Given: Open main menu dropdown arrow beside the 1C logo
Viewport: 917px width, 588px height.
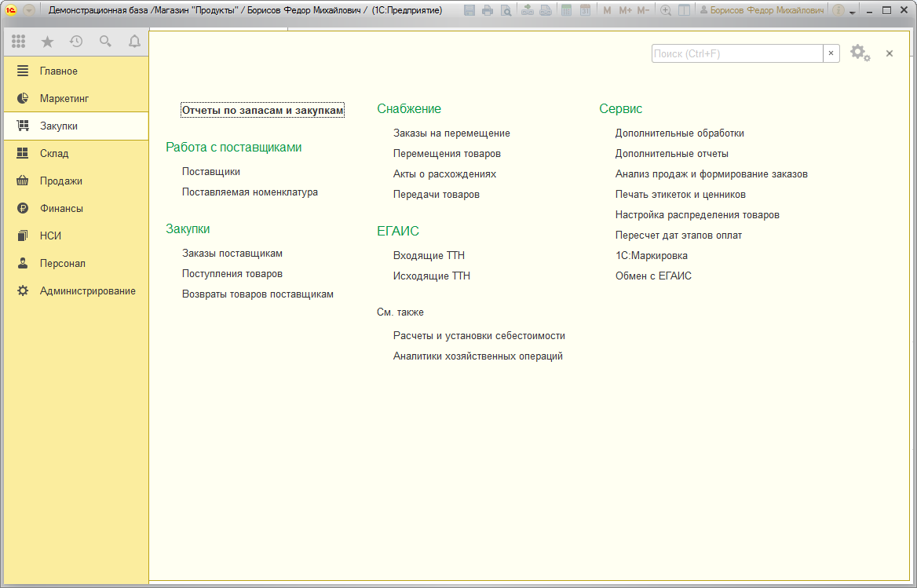Looking at the screenshot, I should pos(29,10).
